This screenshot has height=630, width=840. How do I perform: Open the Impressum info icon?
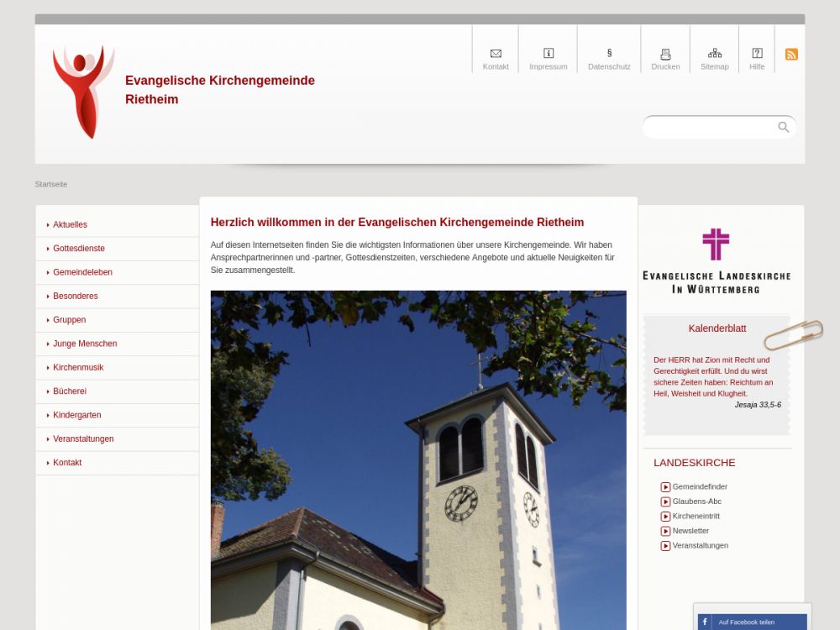549,54
